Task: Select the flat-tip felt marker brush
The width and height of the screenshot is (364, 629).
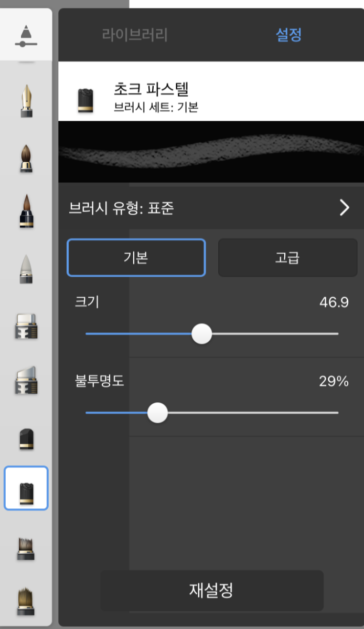Action: (26, 326)
